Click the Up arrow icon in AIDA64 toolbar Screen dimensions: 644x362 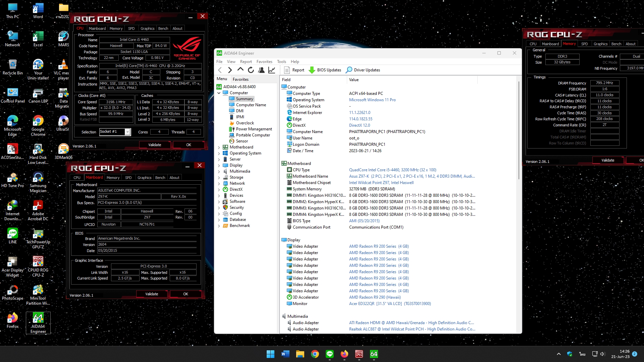pyautogui.click(x=240, y=70)
